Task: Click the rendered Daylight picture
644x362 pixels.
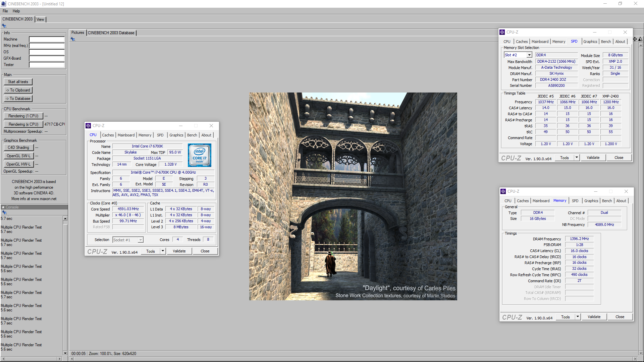Action: coord(353,196)
